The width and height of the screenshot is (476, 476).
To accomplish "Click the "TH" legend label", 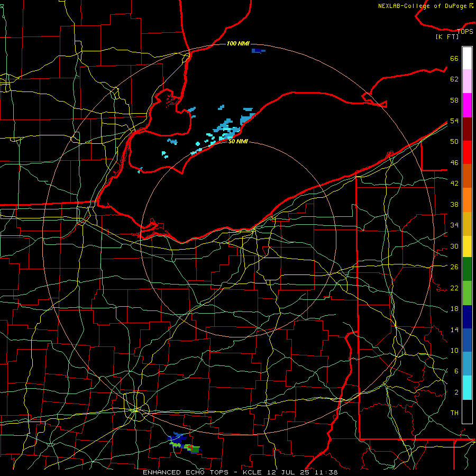I will point(454,413).
